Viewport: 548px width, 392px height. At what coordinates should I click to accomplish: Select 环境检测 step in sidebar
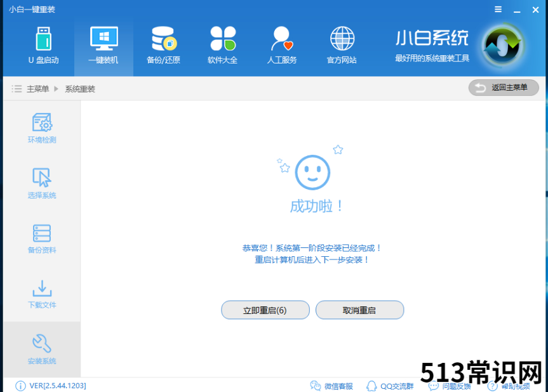tap(42, 128)
